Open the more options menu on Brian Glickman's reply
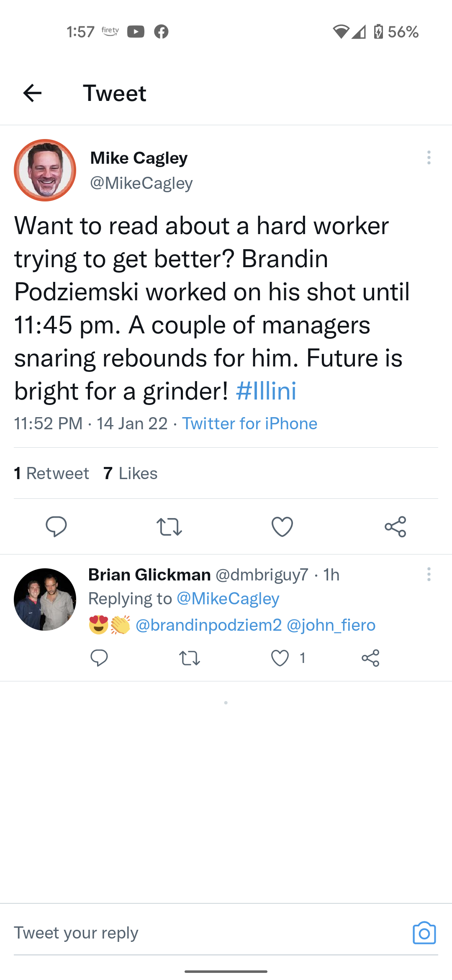 [429, 574]
